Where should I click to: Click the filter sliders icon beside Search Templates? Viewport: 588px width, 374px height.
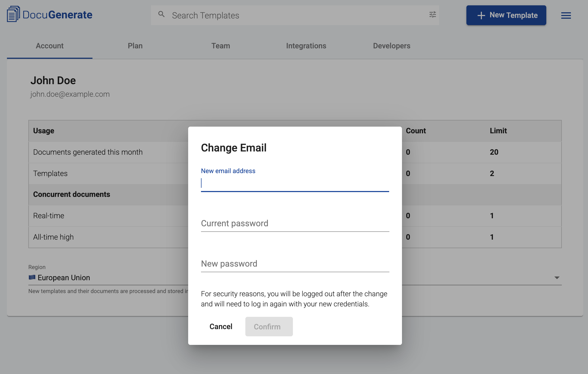pos(432,15)
